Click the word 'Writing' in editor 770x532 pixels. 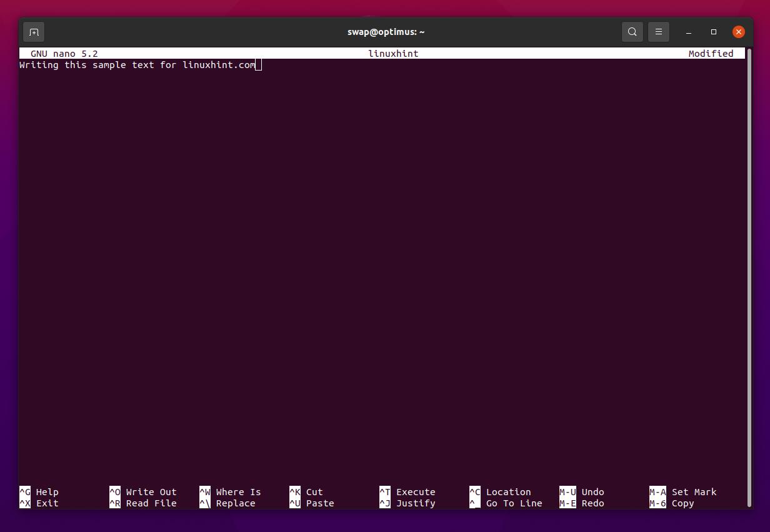point(39,65)
